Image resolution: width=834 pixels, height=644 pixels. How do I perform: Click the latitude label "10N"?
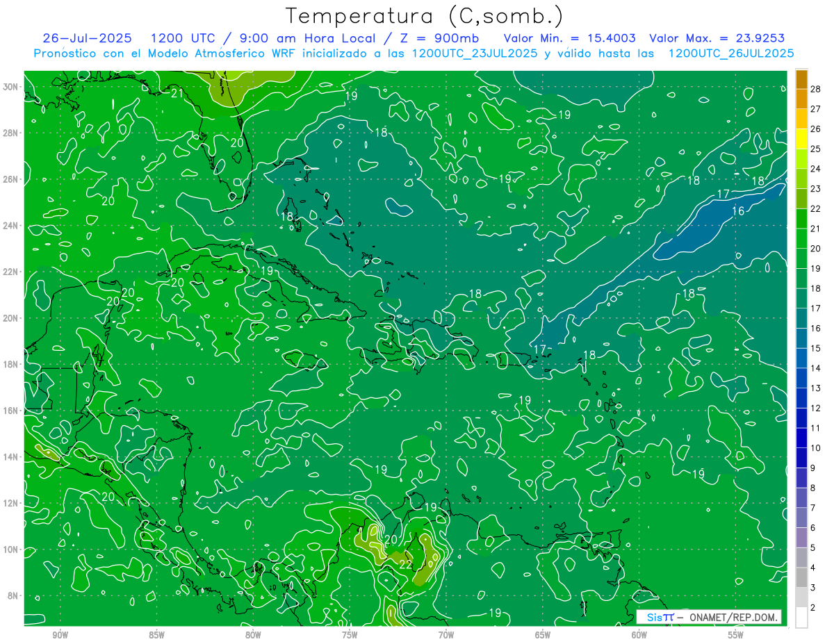12,550
